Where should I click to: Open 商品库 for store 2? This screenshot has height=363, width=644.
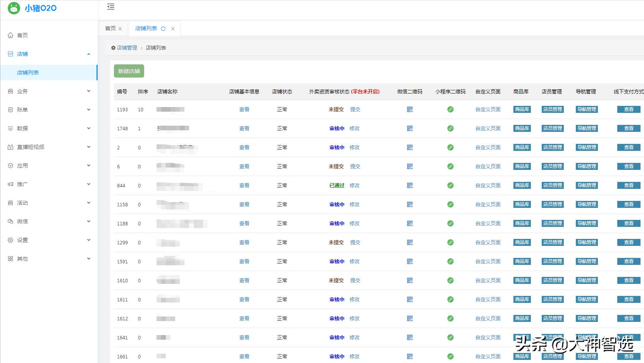click(522, 147)
